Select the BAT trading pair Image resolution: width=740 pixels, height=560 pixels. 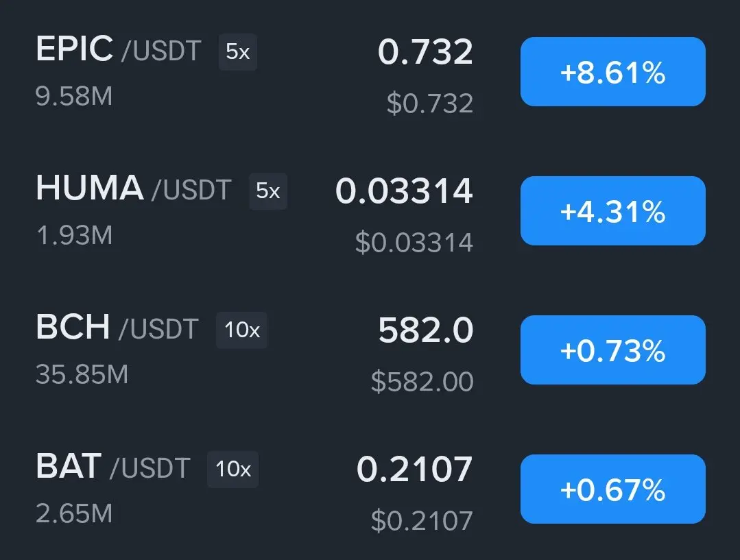click(x=69, y=467)
